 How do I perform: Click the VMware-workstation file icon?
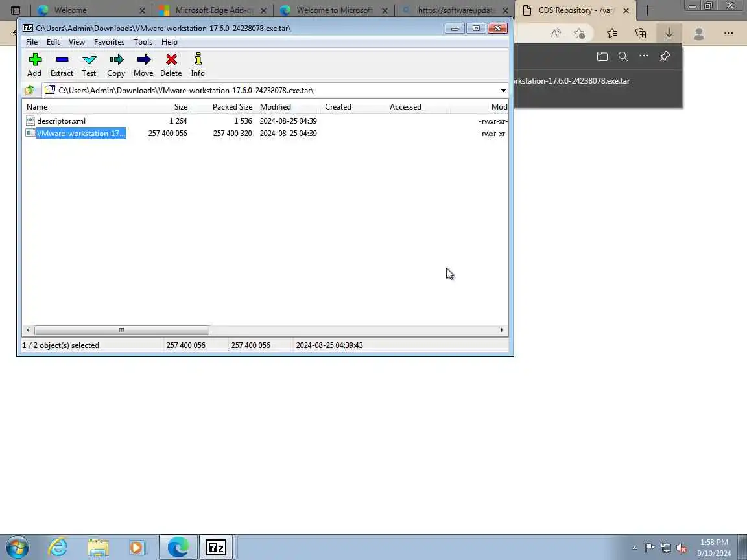[x=30, y=133]
